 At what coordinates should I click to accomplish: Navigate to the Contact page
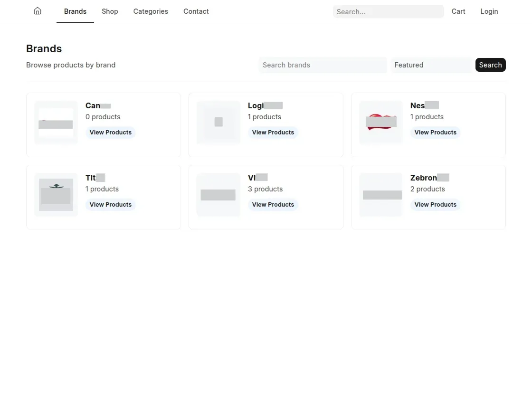point(196,11)
